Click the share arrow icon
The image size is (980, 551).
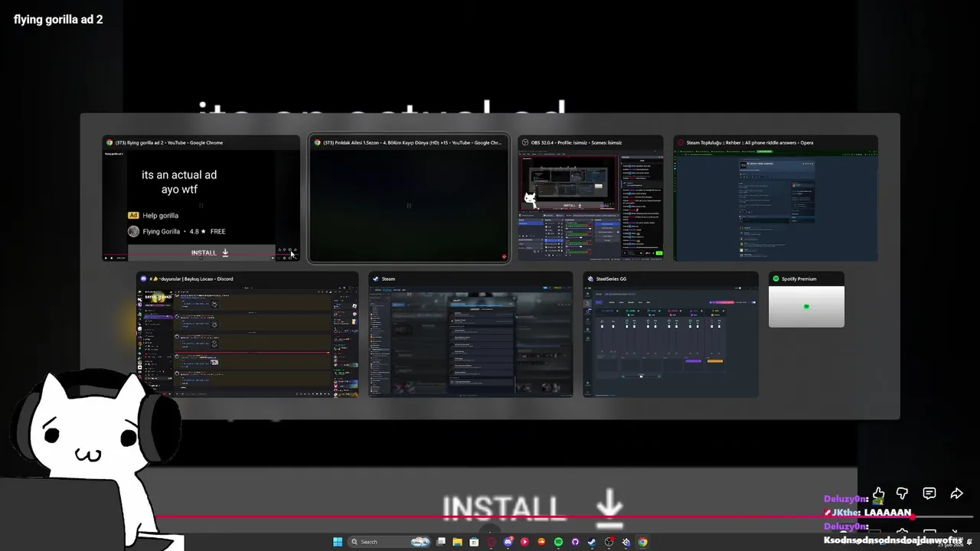click(957, 494)
